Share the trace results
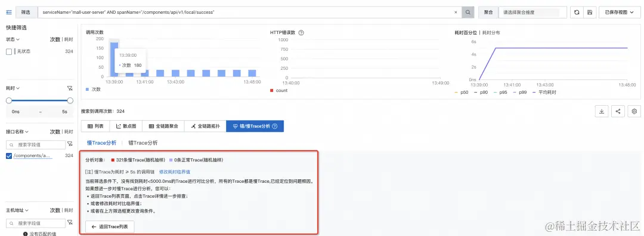 tap(618, 111)
